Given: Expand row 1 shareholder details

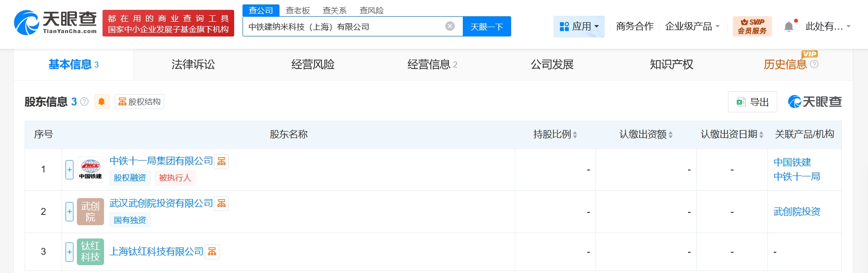Looking at the screenshot, I should click(x=69, y=170).
